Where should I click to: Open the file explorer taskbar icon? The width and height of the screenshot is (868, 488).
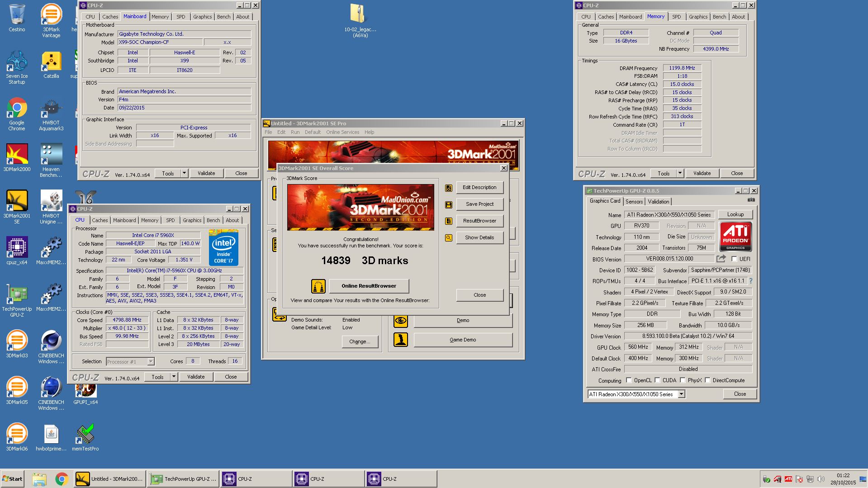tap(39, 479)
